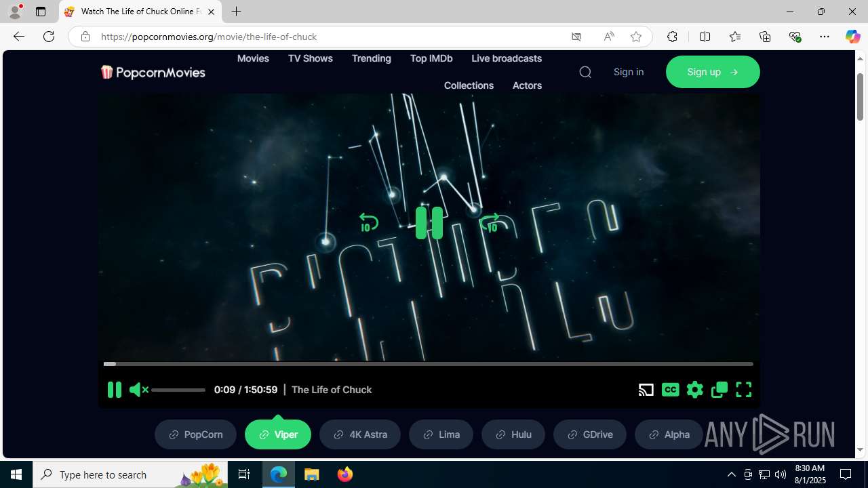The width and height of the screenshot is (868, 488).
Task: Open the notification center
Action: point(846,474)
